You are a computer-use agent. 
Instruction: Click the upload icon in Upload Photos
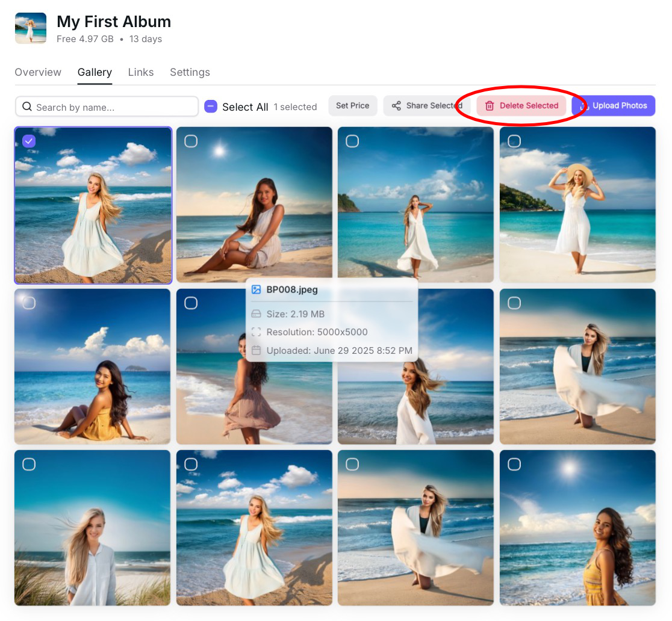[583, 106]
